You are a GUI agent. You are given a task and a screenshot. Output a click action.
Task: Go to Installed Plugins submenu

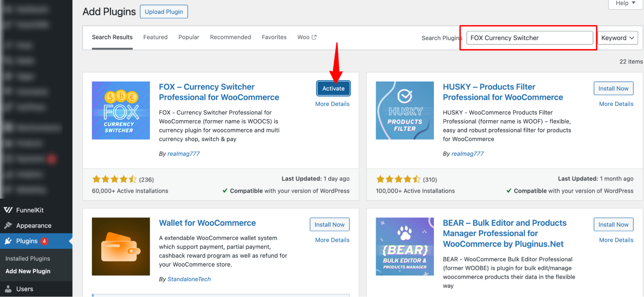point(28,259)
